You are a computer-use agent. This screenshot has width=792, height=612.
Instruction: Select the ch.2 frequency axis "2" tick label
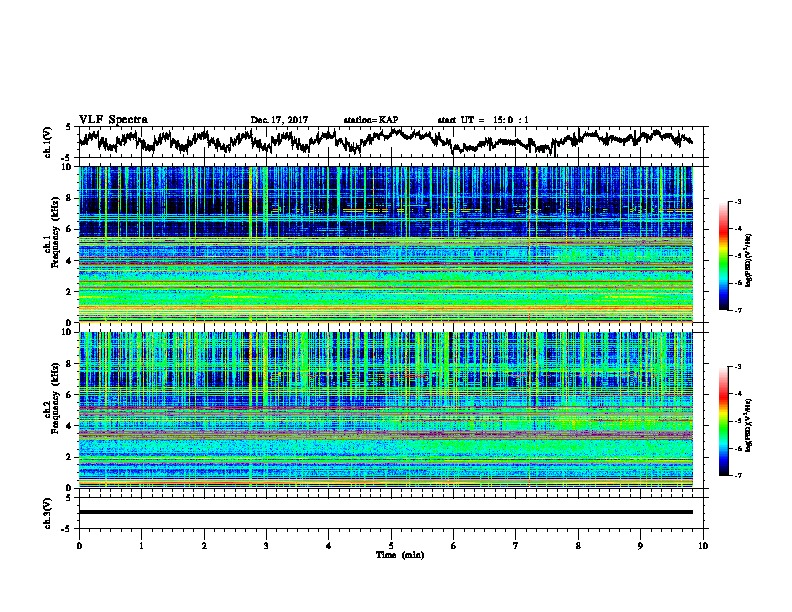(70, 457)
